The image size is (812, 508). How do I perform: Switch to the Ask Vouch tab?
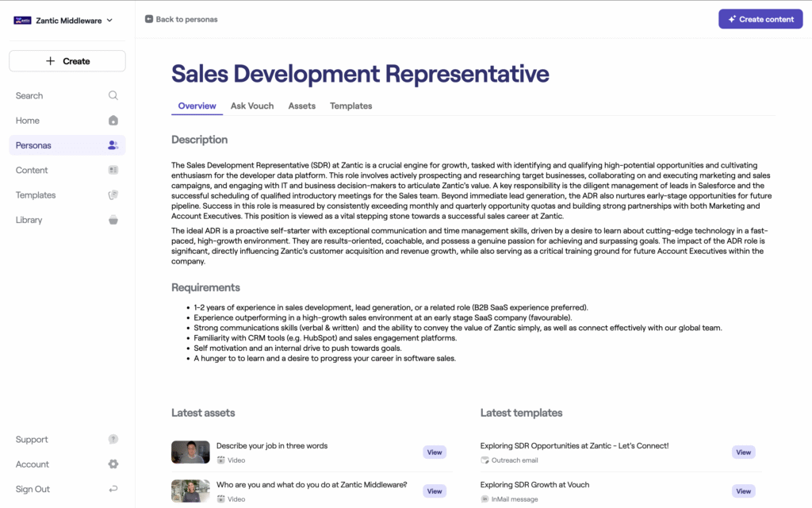pos(252,106)
